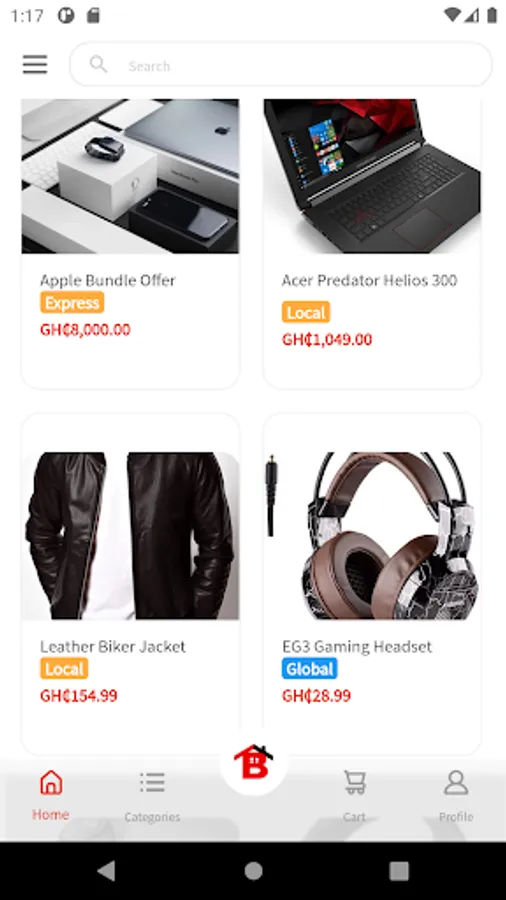Select the Acer Predator Helios 300 title
This screenshot has width=506, height=900.
[369, 280]
